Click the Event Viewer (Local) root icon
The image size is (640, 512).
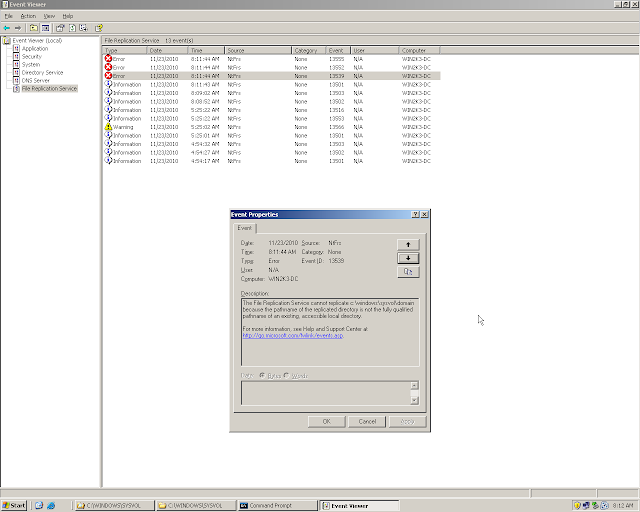pyautogui.click(x=7, y=40)
